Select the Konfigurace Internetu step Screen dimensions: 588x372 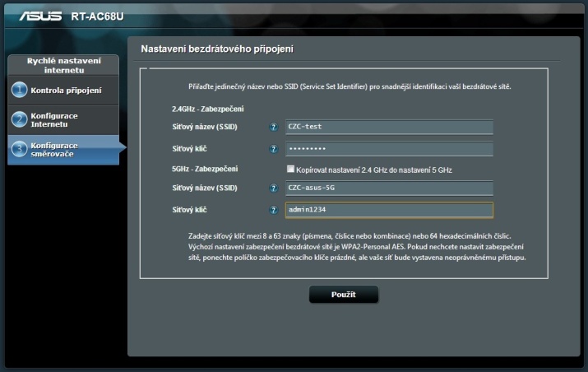(55, 120)
